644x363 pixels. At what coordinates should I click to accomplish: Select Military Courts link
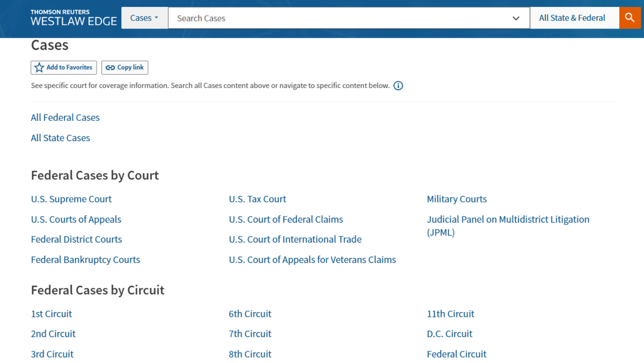457,199
